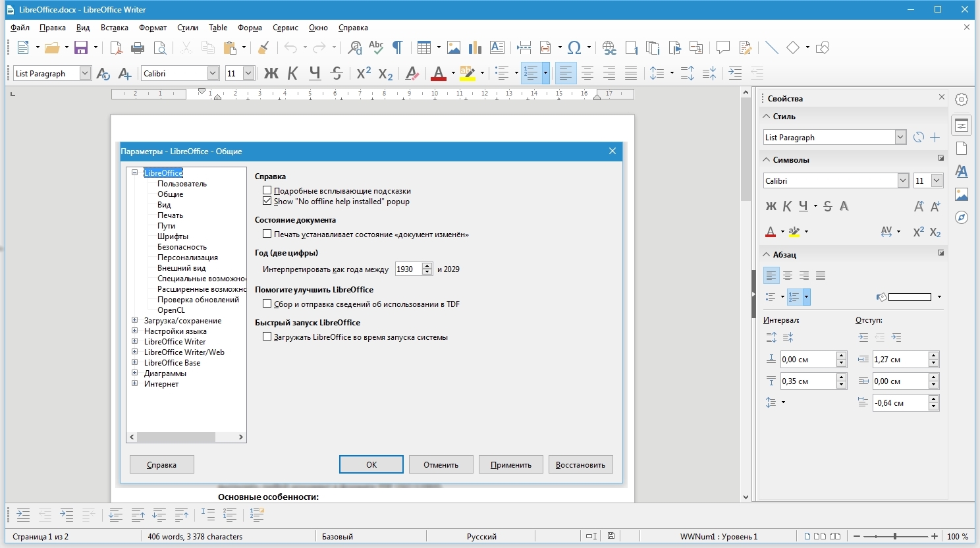Expand the Настройки языка tree node
This screenshot has width=980, height=548.
(x=134, y=331)
